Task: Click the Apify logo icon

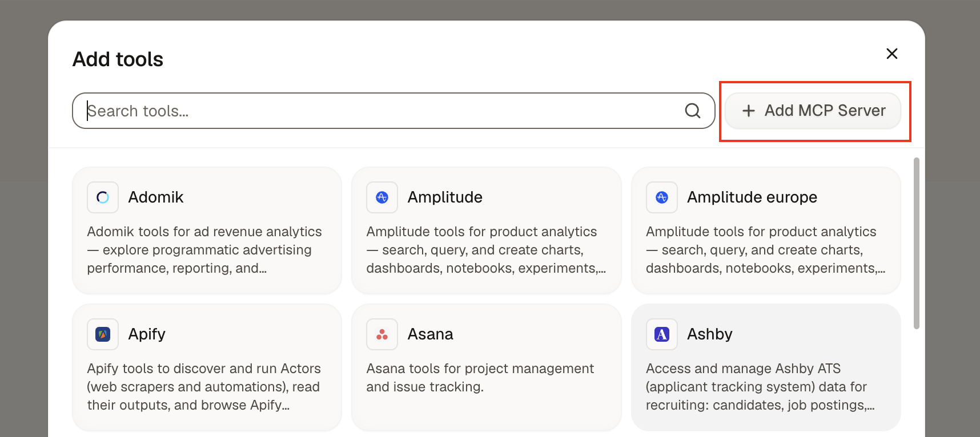Action: click(103, 334)
